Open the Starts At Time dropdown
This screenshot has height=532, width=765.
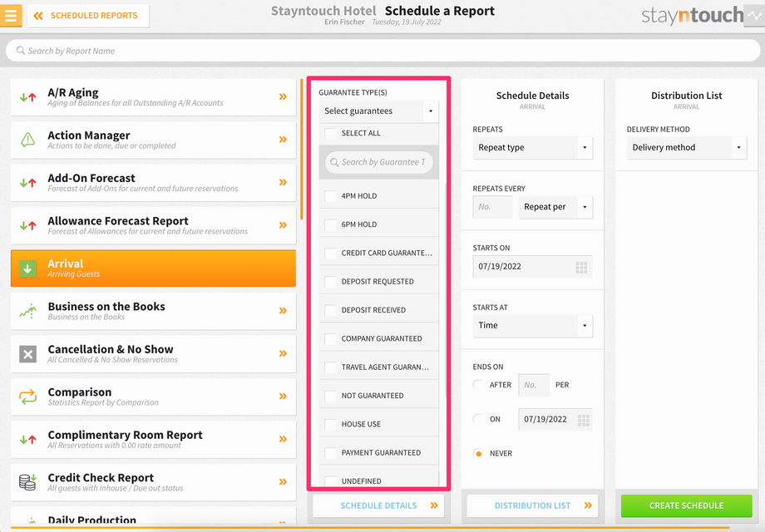[x=532, y=326]
